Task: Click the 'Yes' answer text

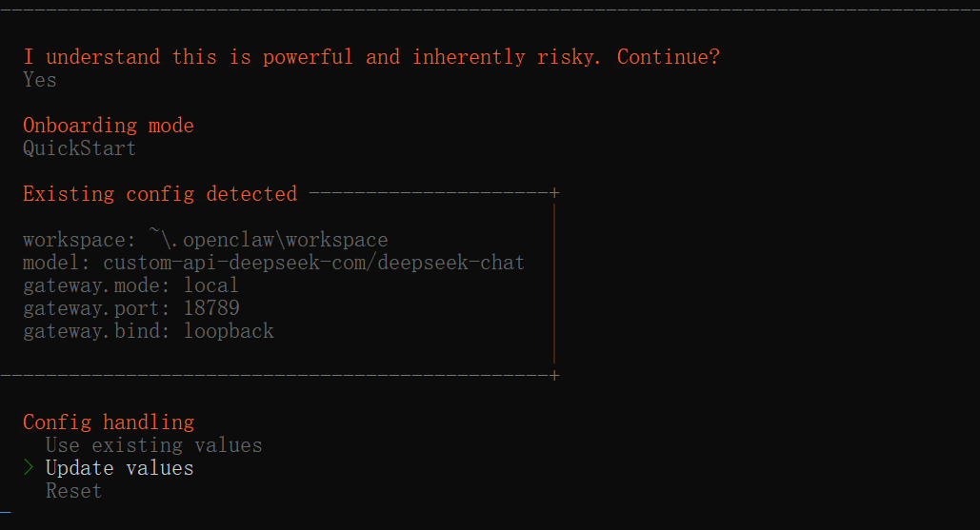Action: 40,80
